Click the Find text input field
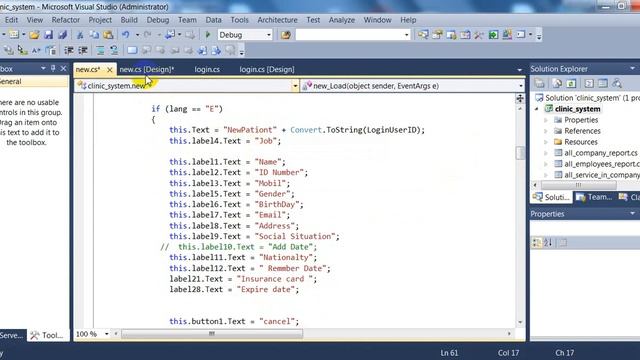 tap(349, 35)
